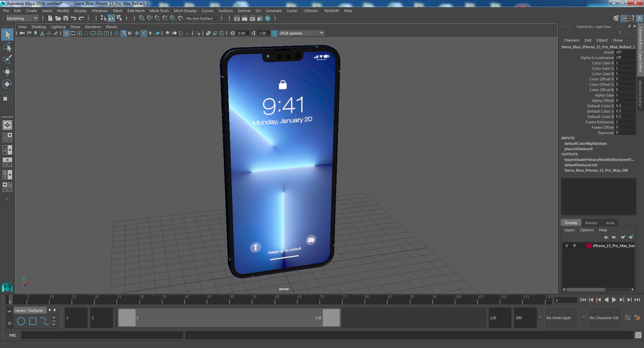
Task: Open the Channels menu
Action: pyautogui.click(x=571, y=40)
